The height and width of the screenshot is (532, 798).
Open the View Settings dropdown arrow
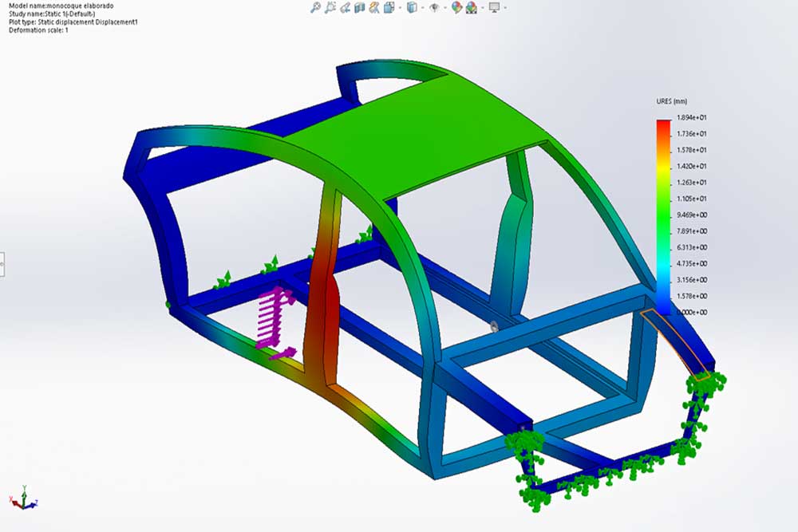coord(505,8)
